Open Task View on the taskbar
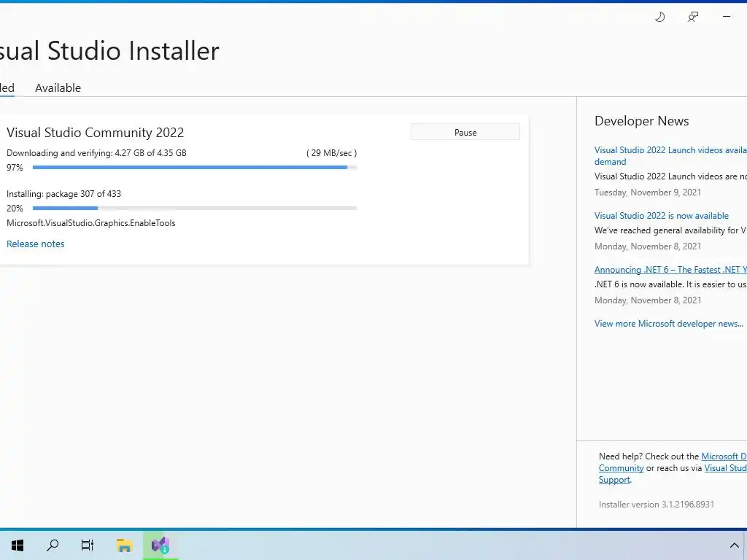The height and width of the screenshot is (560, 747). click(x=88, y=545)
